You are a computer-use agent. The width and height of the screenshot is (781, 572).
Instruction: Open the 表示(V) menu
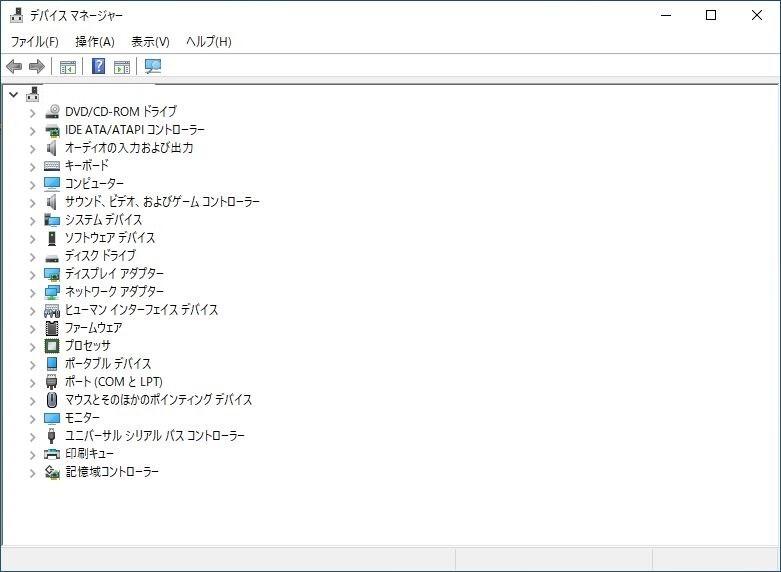pos(150,41)
